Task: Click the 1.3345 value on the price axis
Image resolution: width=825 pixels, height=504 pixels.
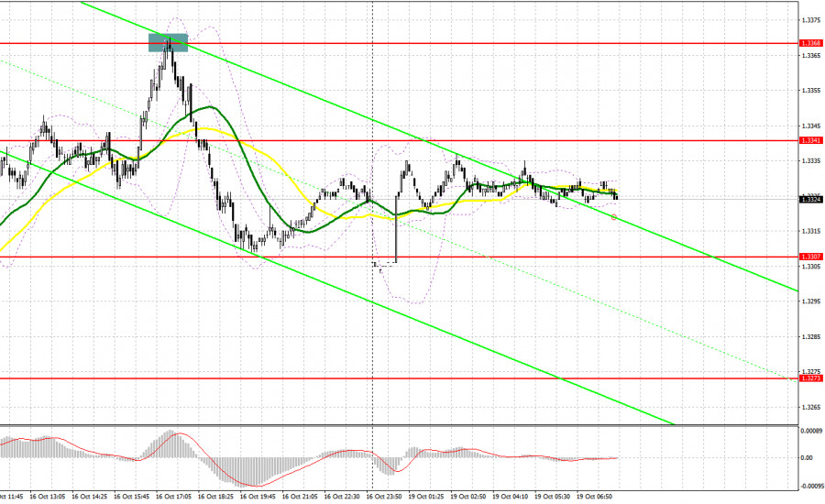Action: tap(811, 126)
